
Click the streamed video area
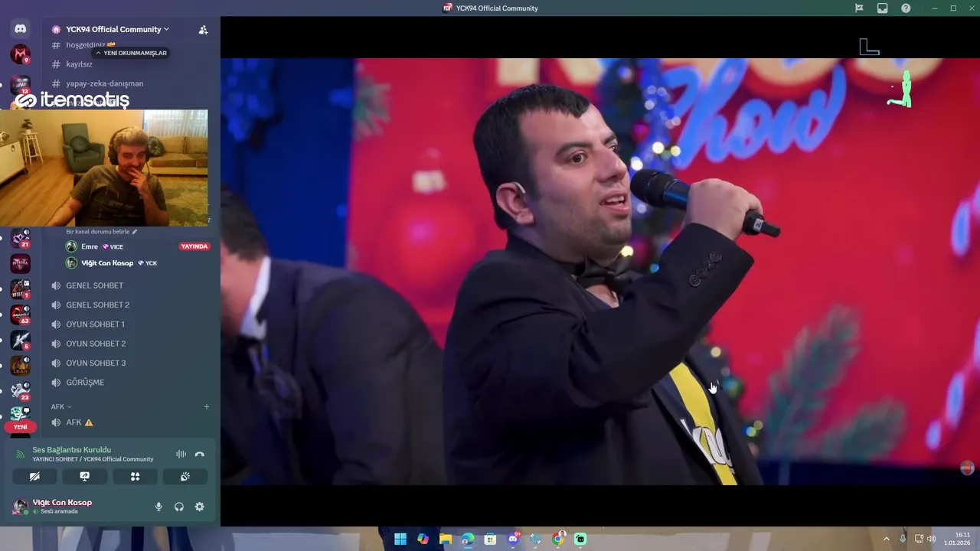599,272
